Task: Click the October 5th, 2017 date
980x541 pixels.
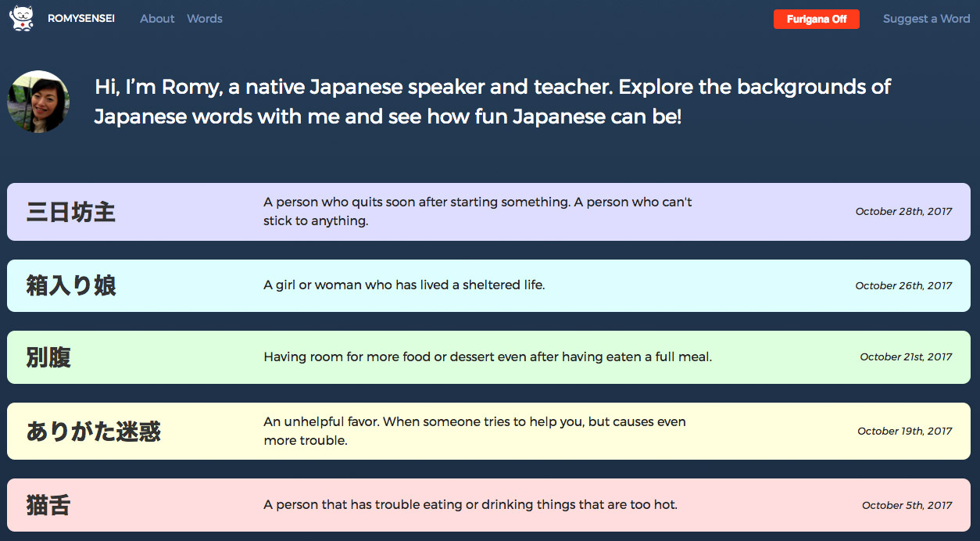Action: click(x=907, y=505)
